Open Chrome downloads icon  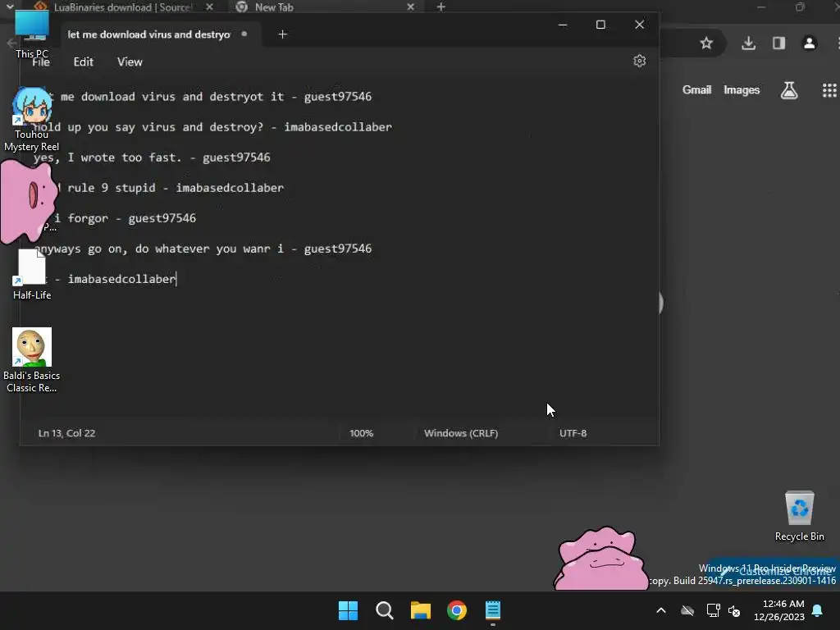[x=748, y=43]
